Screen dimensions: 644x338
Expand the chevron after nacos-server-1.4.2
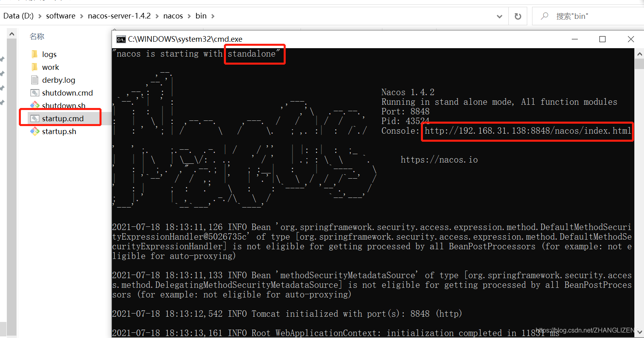point(157,16)
